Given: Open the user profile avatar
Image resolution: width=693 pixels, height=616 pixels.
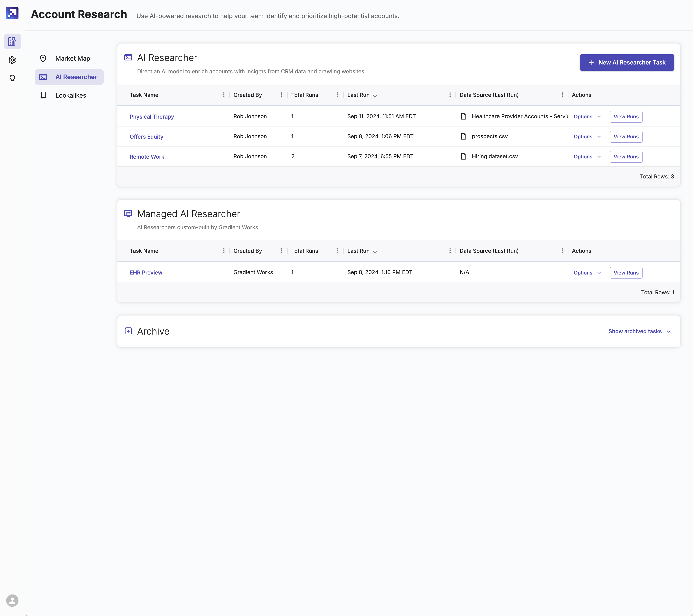Looking at the screenshot, I should [x=12, y=600].
